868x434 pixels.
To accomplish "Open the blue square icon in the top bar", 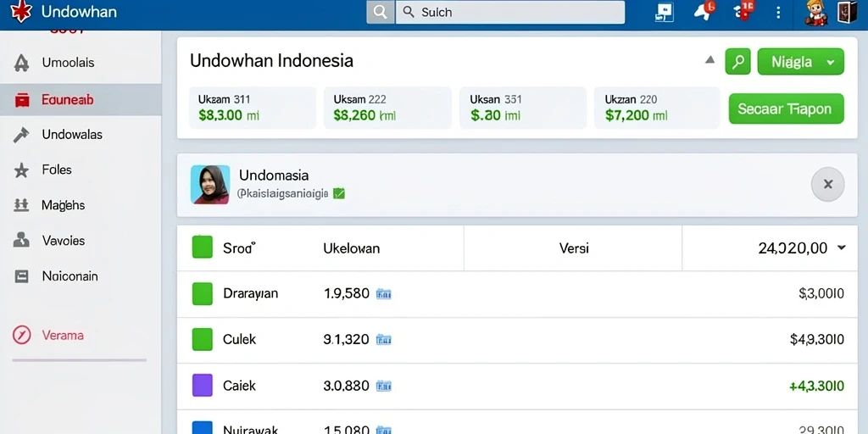I will 664,12.
